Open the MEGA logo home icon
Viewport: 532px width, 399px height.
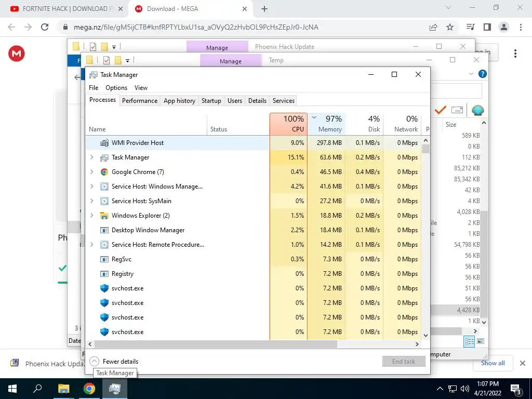click(16, 54)
